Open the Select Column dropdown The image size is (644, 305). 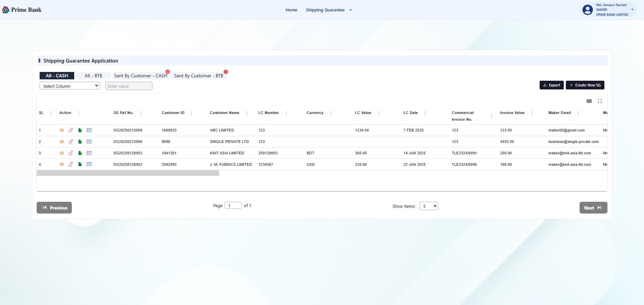click(70, 86)
